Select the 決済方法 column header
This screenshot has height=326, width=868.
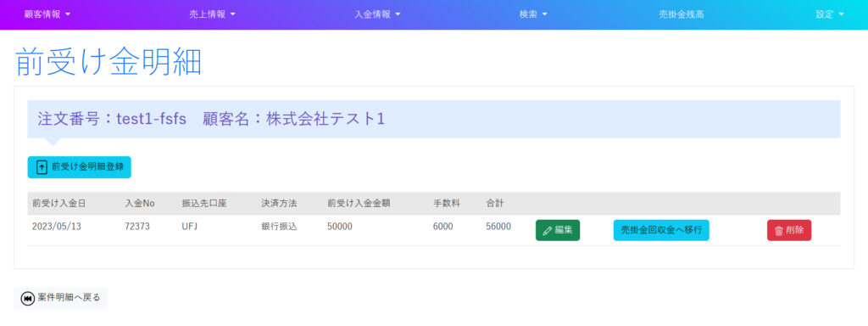279,204
